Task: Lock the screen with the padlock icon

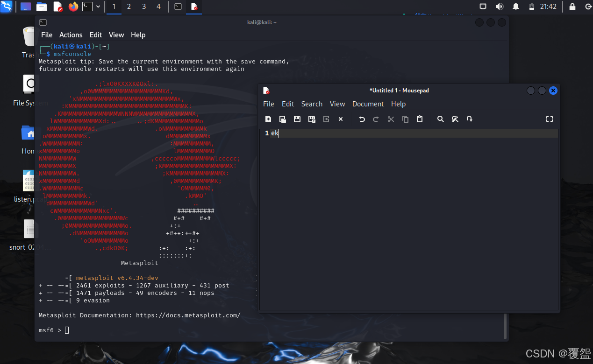Action: coord(572,7)
